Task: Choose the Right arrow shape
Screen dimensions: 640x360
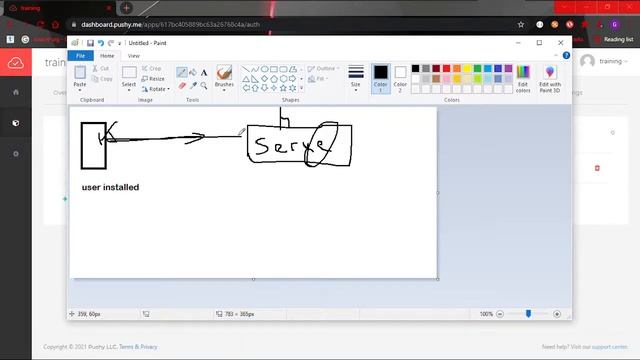Action: pos(293,78)
